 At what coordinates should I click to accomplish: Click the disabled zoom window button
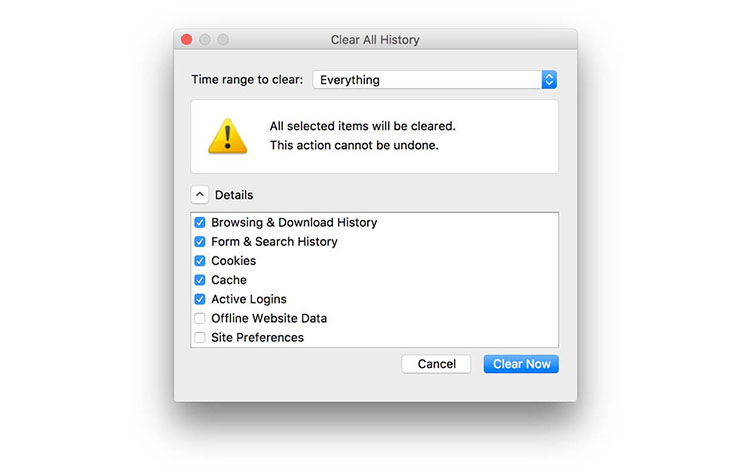pos(223,39)
